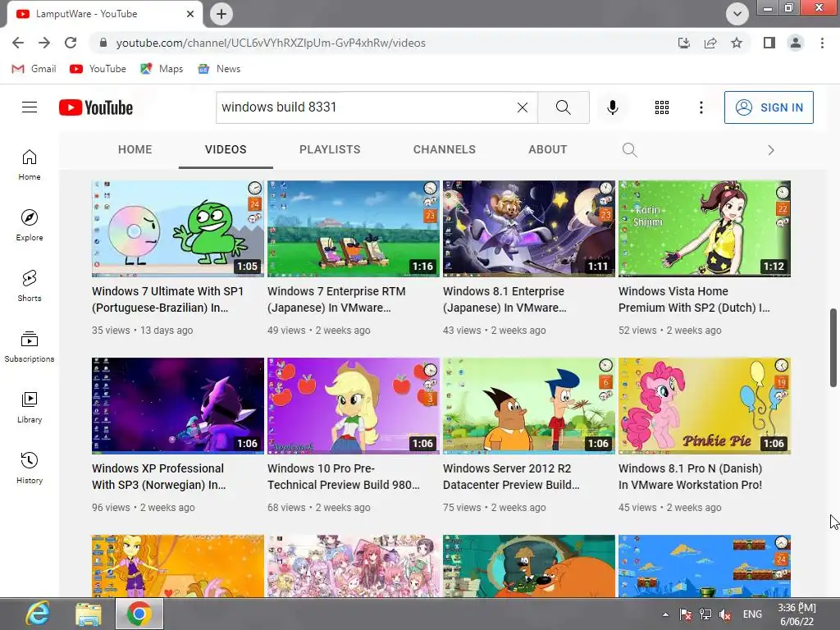Open File Explorer from the taskbar
840x630 pixels.
[x=89, y=614]
